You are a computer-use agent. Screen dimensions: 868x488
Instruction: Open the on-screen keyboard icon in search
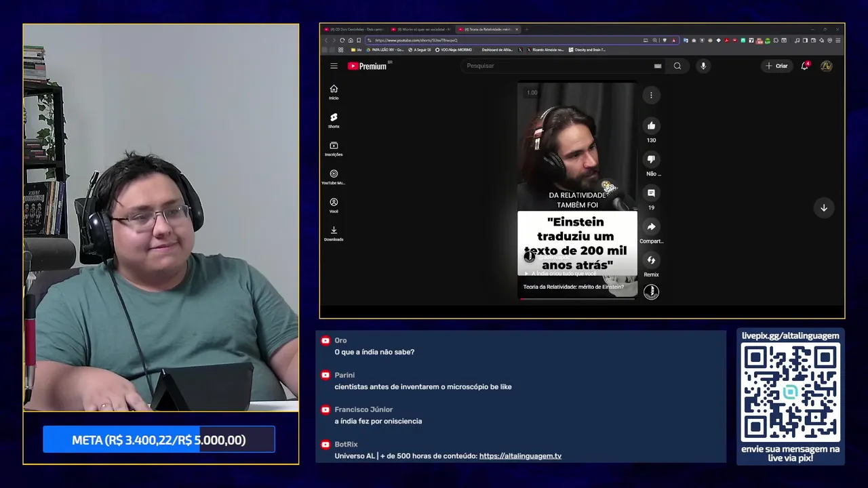pos(657,66)
